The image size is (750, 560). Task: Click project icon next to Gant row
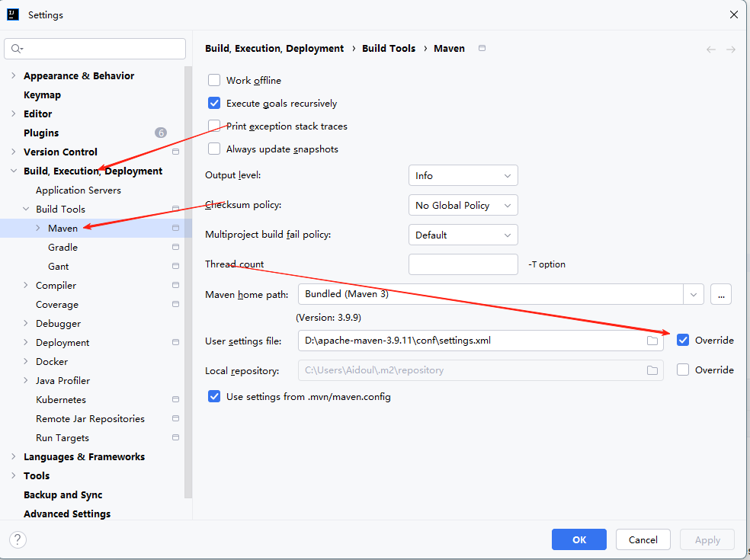pos(175,266)
